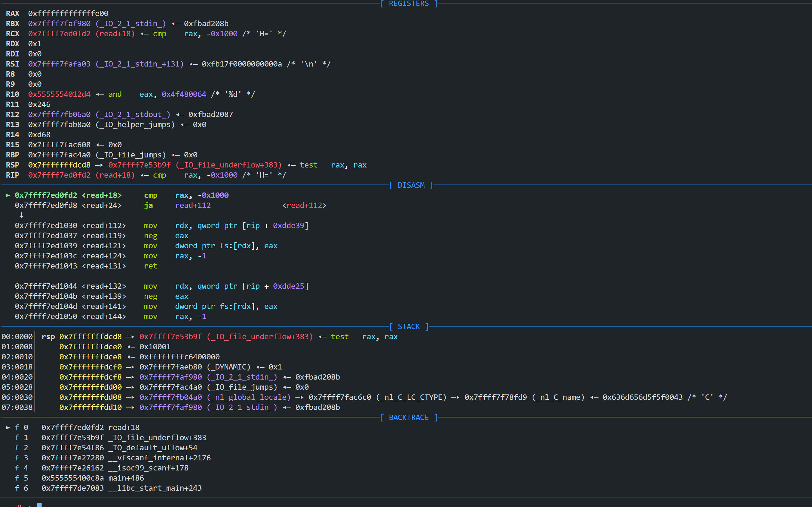Click (_IO_2_1_stdout_) symbol in R12 row
812x507 pixels.
133,114
